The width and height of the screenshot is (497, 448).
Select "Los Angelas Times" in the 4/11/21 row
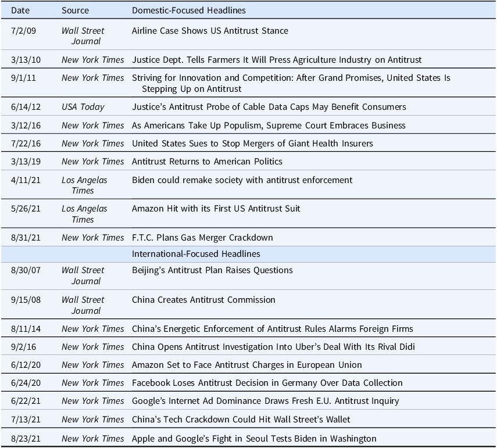[84, 185]
